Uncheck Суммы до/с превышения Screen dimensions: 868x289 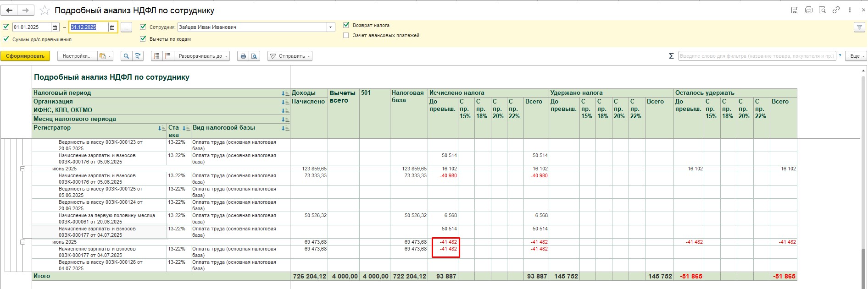(6, 39)
